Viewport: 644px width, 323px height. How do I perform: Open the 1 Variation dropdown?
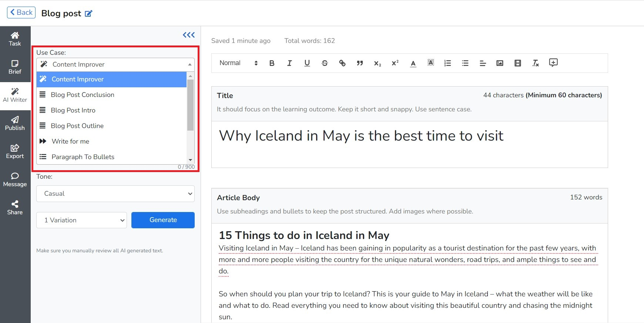coord(81,220)
